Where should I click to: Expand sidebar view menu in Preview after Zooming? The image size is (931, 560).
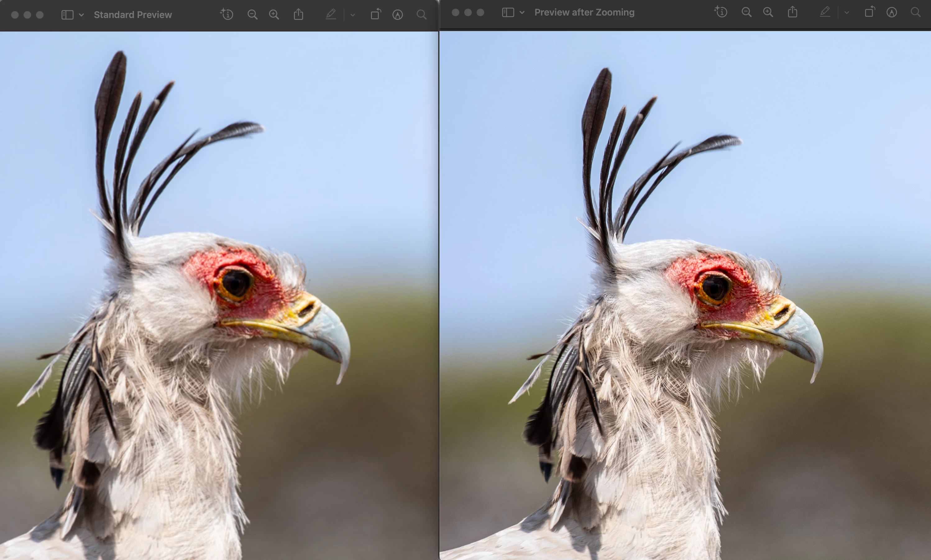[x=522, y=12]
